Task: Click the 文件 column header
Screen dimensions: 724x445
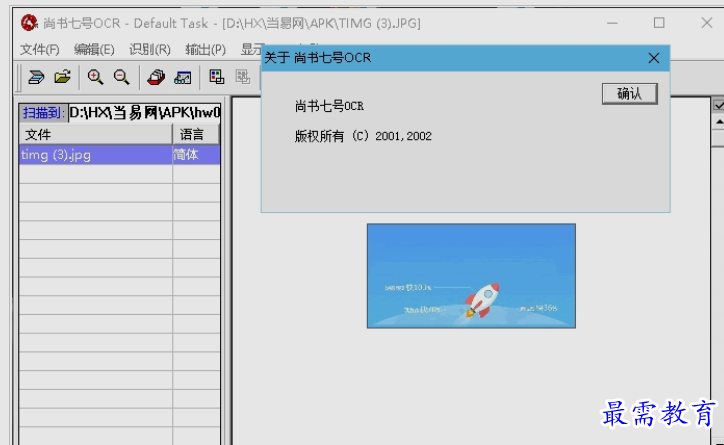Action: coord(96,135)
